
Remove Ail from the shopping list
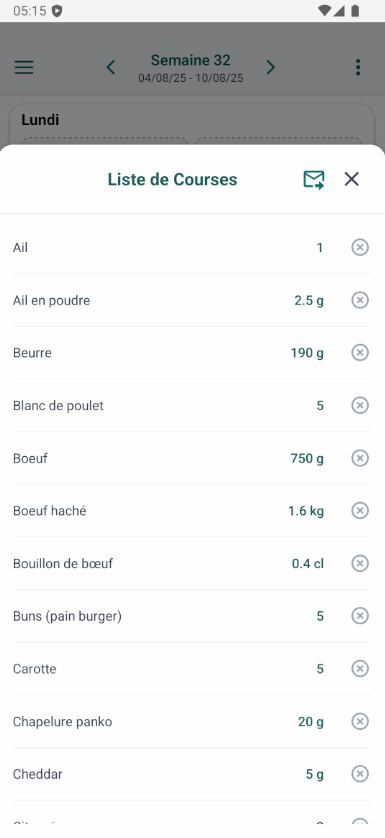point(360,247)
